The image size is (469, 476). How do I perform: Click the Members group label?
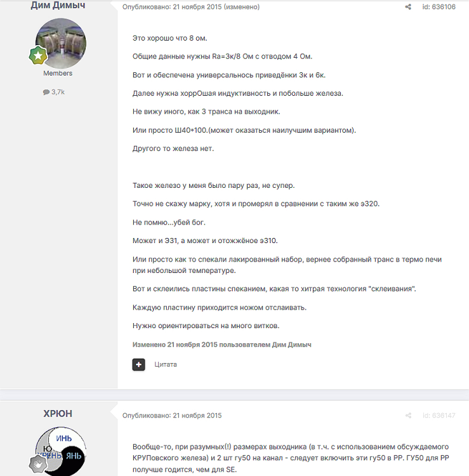58,73
